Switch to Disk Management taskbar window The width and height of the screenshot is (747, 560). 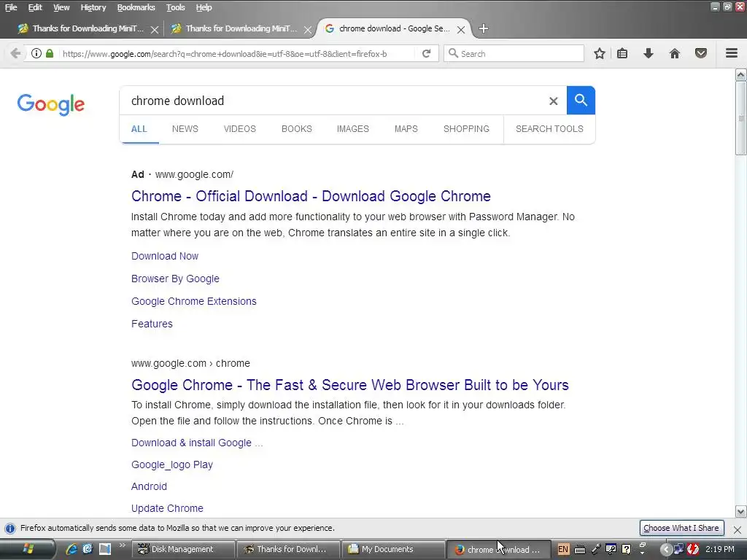183,549
